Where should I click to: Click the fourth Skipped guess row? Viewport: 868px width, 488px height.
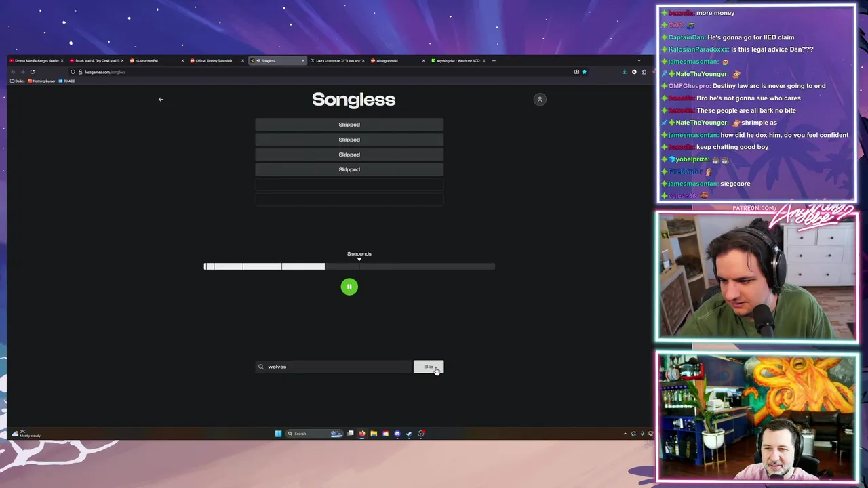pyautogui.click(x=349, y=169)
